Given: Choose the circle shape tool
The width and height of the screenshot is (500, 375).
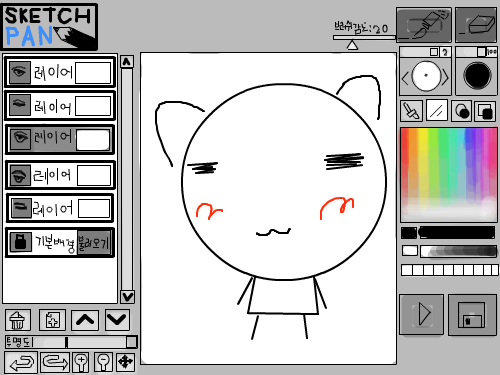Looking at the screenshot, I should click(462, 111).
